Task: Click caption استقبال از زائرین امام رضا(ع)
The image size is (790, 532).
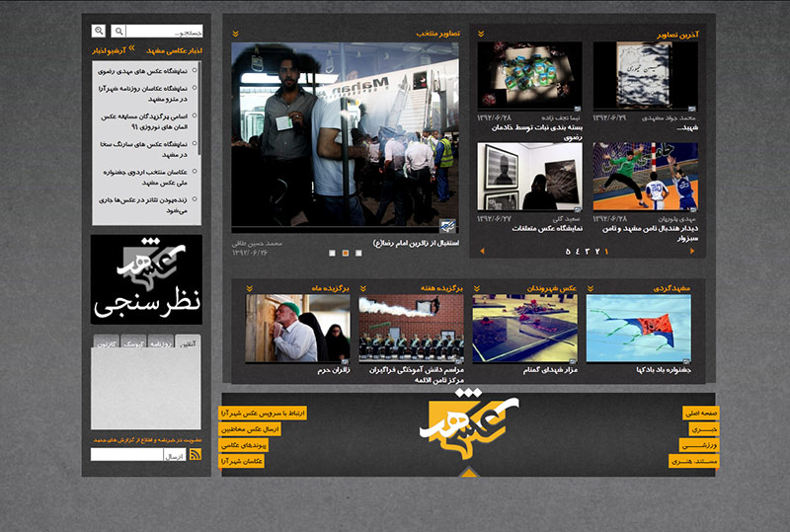Action: pos(416,244)
